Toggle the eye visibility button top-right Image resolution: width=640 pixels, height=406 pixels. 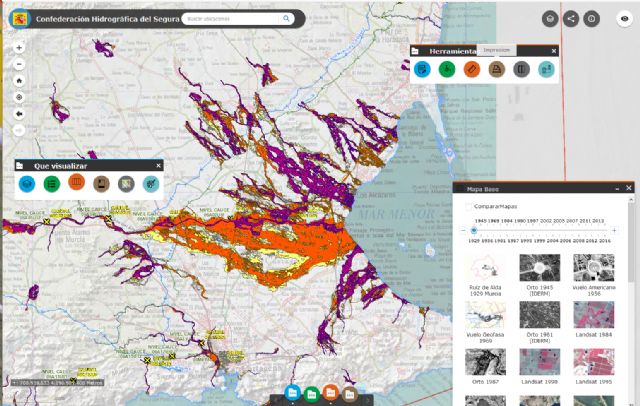point(624,18)
